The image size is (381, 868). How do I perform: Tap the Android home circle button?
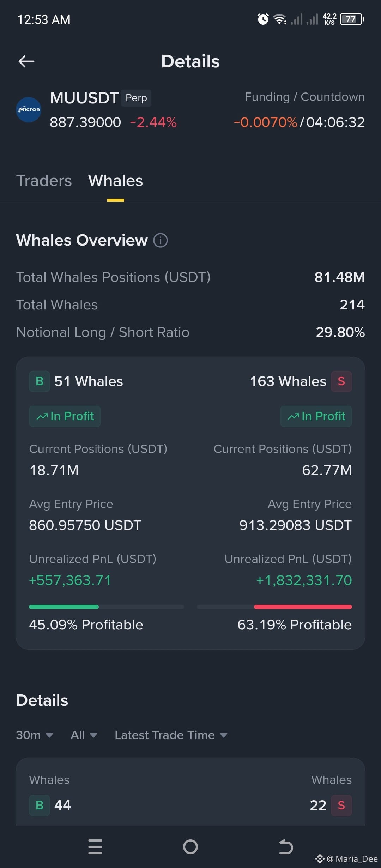190,847
